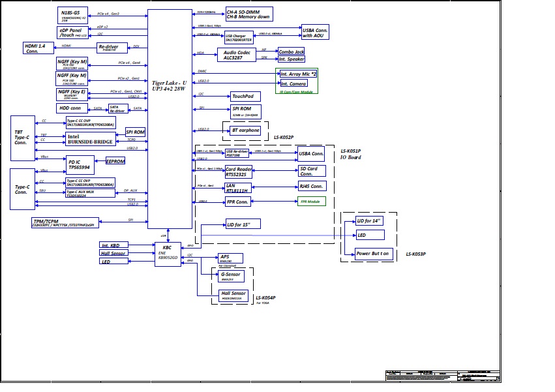Image resolution: width=555 pixels, height=392 pixels.
Task: Click the eDP Panel /touch block
Action: pyautogui.click(x=72, y=33)
